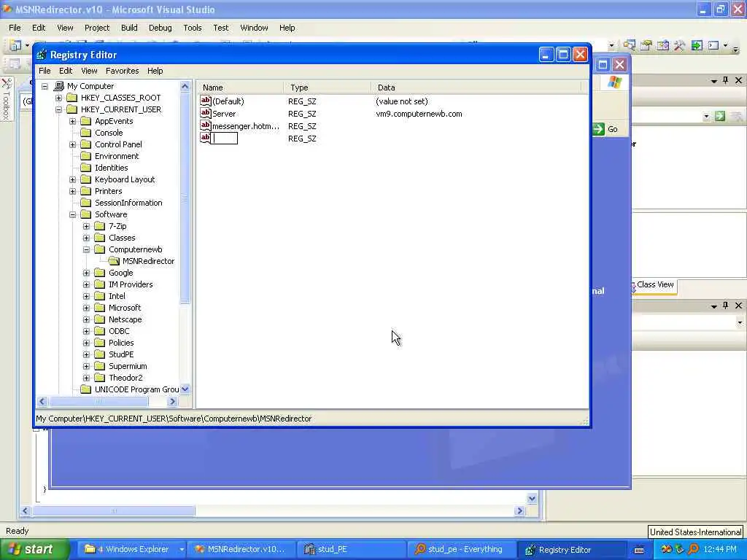Image resolution: width=747 pixels, height=560 pixels.
Task: Switch to stud_pe - Everything taskbar button
Action: click(461, 550)
